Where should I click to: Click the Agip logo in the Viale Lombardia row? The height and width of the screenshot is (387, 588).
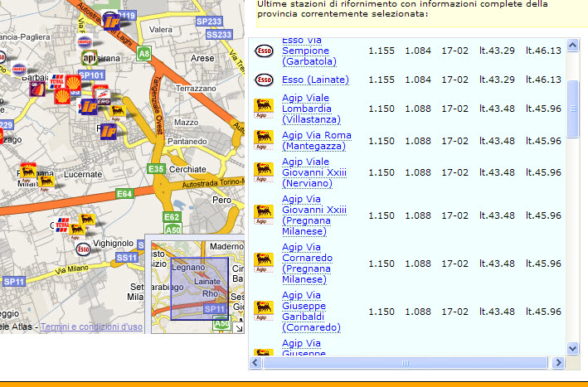[x=264, y=109]
